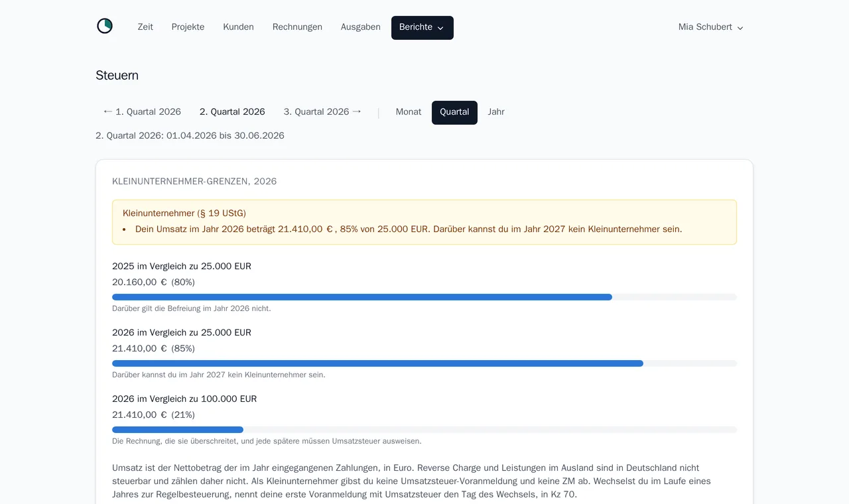Open the Ausgaben section
The width and height of the screenshot is (849, 504).
[x=360, y=27]
